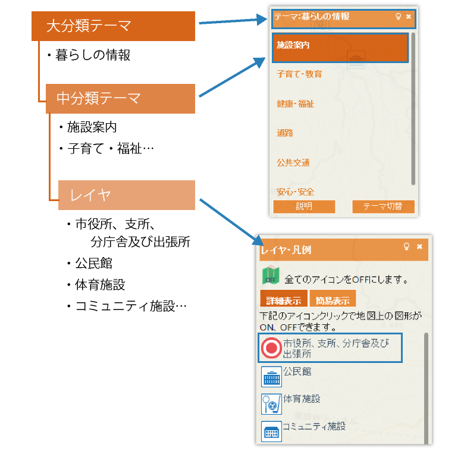Click the layer legend scrollbar
This screenshot has width=464, height=476.
[x=426, y=389]
